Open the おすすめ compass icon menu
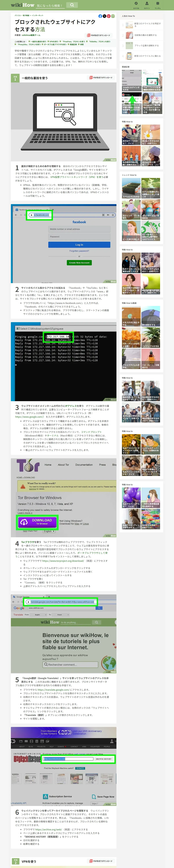The width and height of the screenshot is (174, 868). (x=136, y=5)
